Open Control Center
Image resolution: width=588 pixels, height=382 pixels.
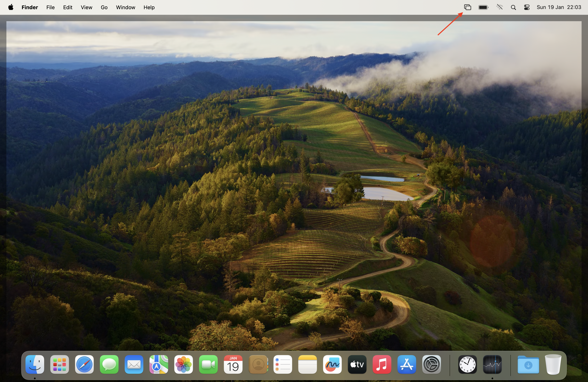[527, 7]
